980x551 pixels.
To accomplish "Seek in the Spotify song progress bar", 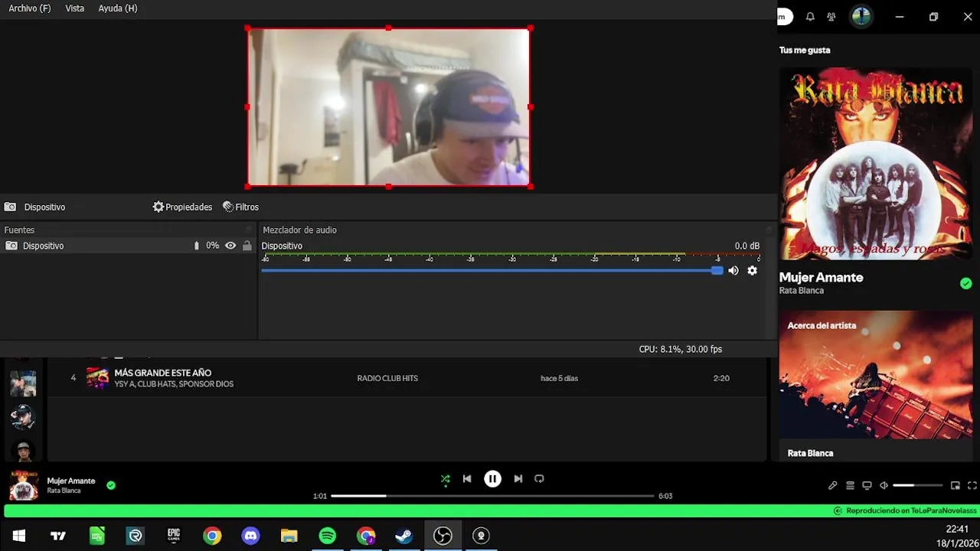I will [x=494, y=496].
